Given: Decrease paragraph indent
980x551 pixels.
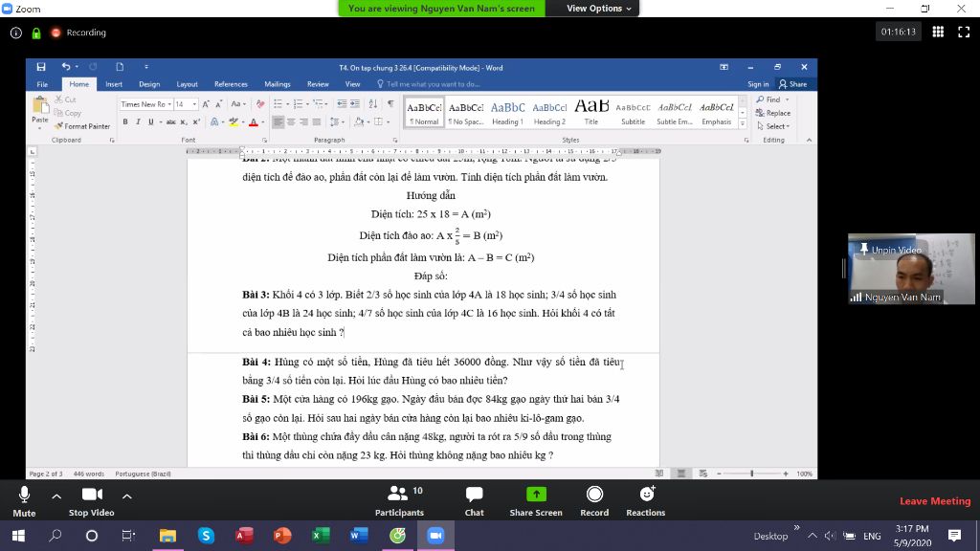Looking at the screenshot, I should click(x=342, y=104).
